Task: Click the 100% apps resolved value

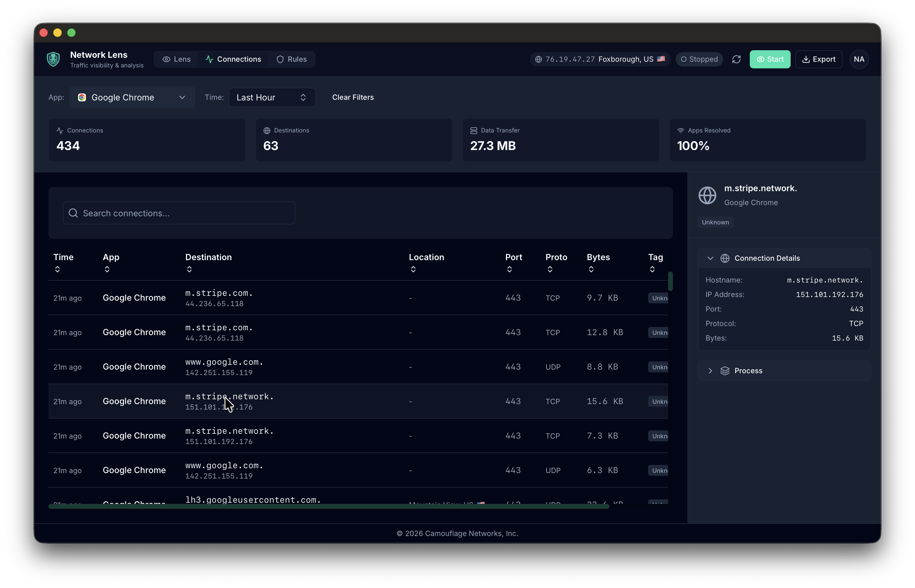Action: point(693,146)
